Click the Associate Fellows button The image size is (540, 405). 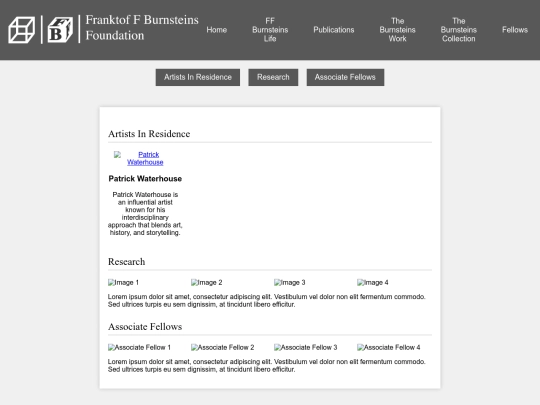point(345,77)
